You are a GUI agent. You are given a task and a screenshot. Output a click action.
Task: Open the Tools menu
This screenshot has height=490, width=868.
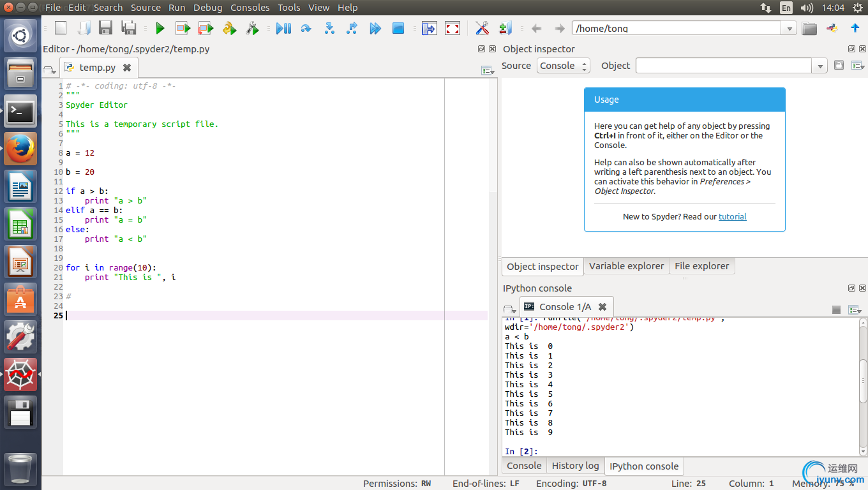[288, 8]
